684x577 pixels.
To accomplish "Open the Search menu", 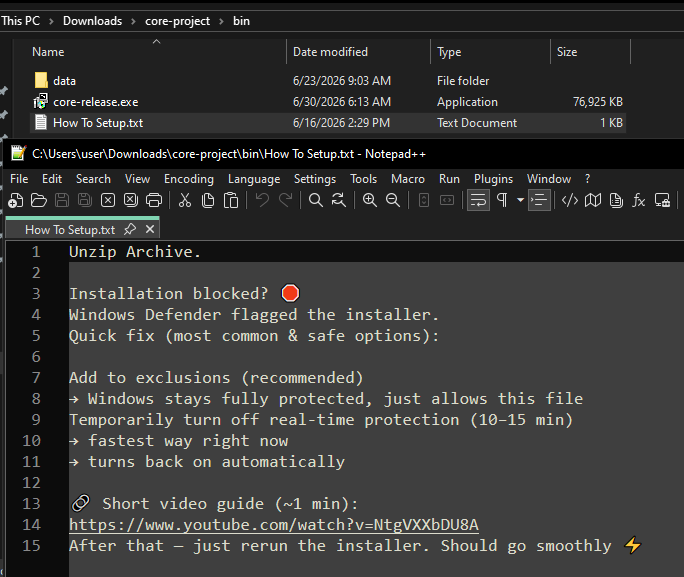I will click(x=93, y=179).
